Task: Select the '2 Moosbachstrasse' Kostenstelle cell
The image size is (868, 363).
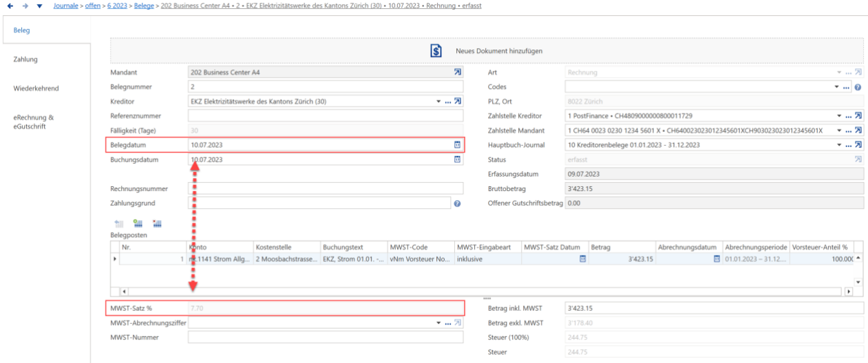Action: pyautogui.click(x=286, y=258)
